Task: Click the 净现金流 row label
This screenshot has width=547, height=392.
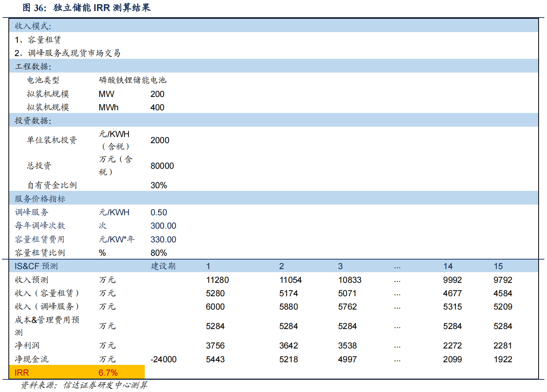Action: [x=32, y=359]
